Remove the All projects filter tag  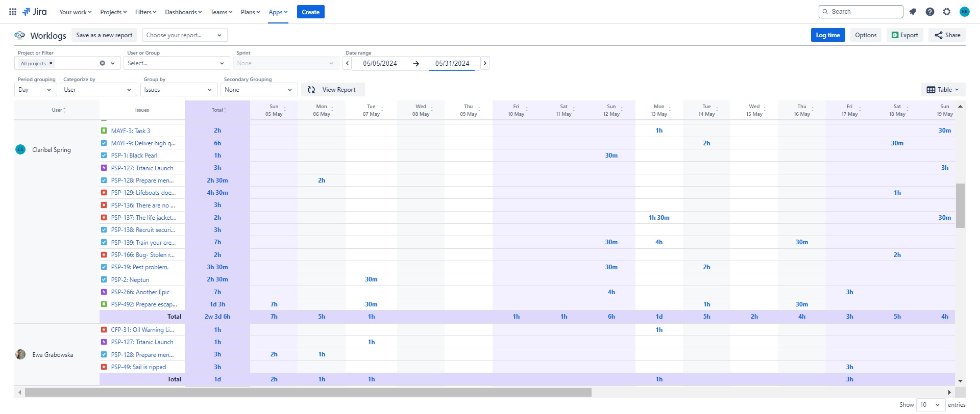(51, 63)
